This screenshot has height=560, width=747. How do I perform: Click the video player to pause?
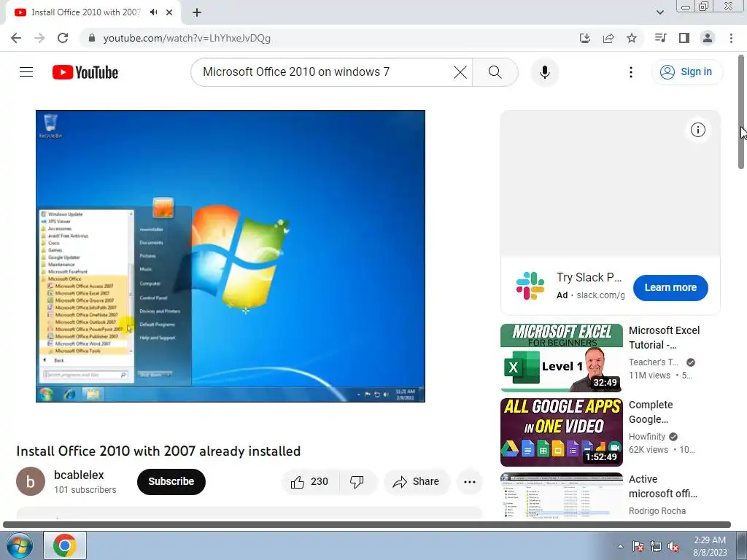[x=231, y=256]
